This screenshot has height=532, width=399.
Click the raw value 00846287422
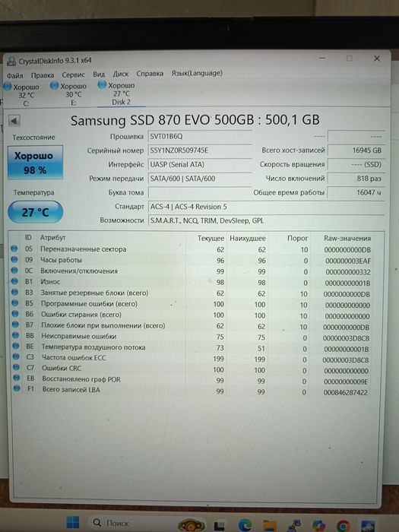pyautogui.click(x=345, y=392)
